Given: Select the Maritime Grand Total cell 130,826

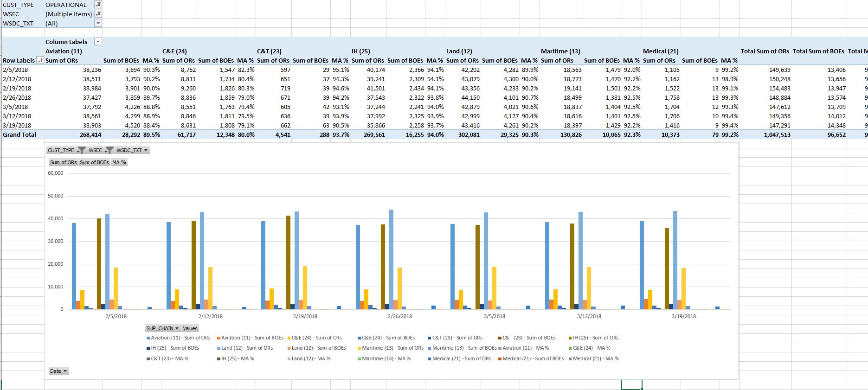Looking at the screenshot, I should coord(571,134).
